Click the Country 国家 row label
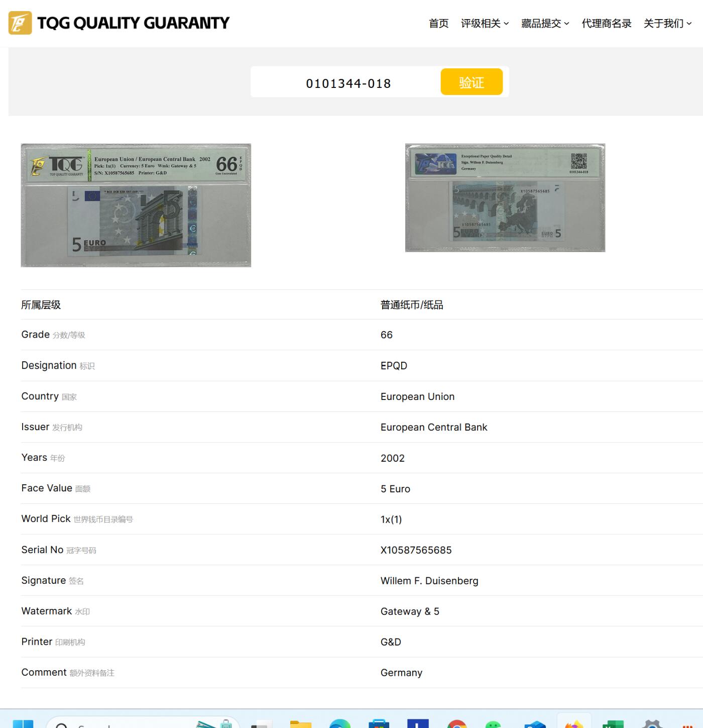This screenshot has height=728, width=703. [49, 396]
